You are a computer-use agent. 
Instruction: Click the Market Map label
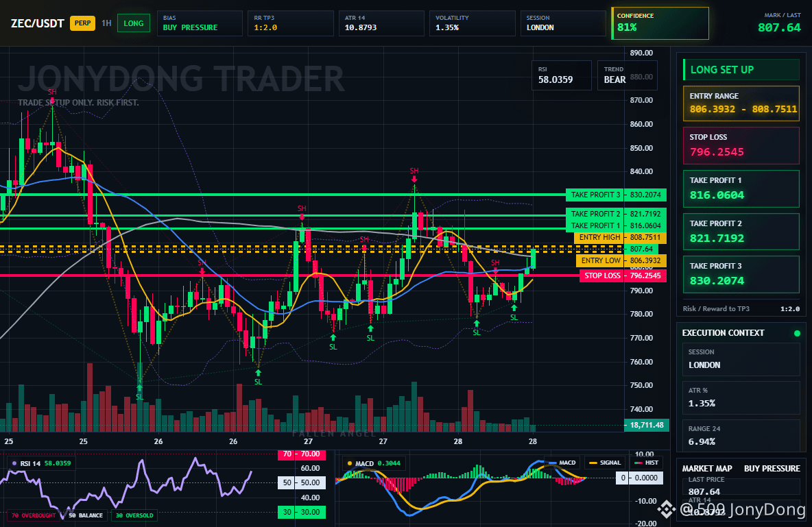707,469
